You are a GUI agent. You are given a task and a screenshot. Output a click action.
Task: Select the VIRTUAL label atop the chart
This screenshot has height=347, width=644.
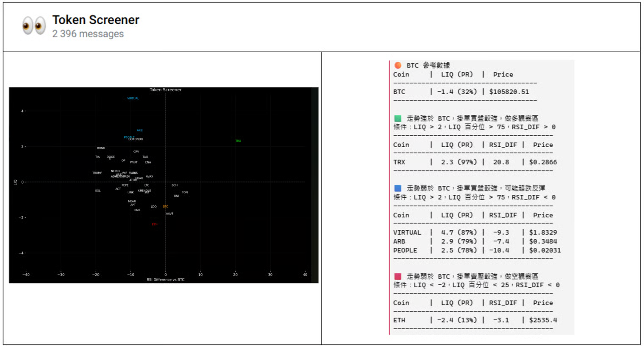[x=133, y=98]
